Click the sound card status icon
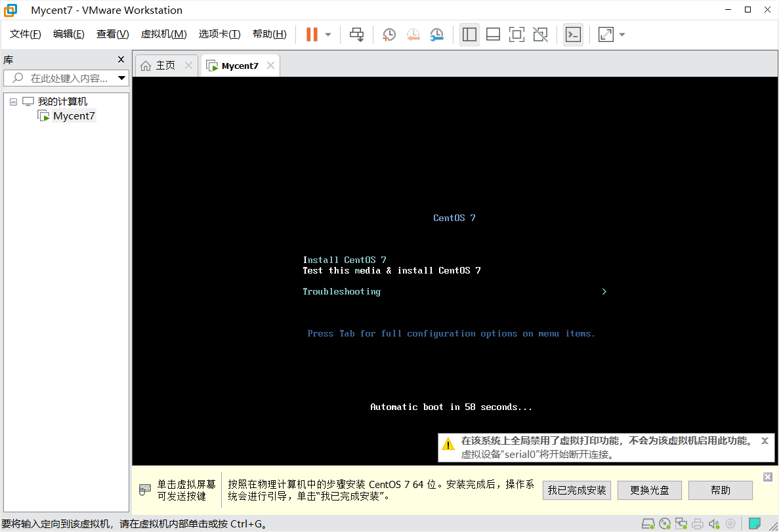Viewport: 779px width, 532px height. (714, 523)
